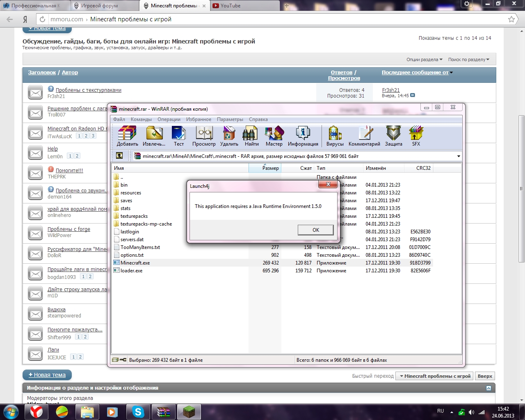The height and width of the screenshot is (420, 525).
Task: Click the bottom Новая тема button
Action: (x=47, y=375)
